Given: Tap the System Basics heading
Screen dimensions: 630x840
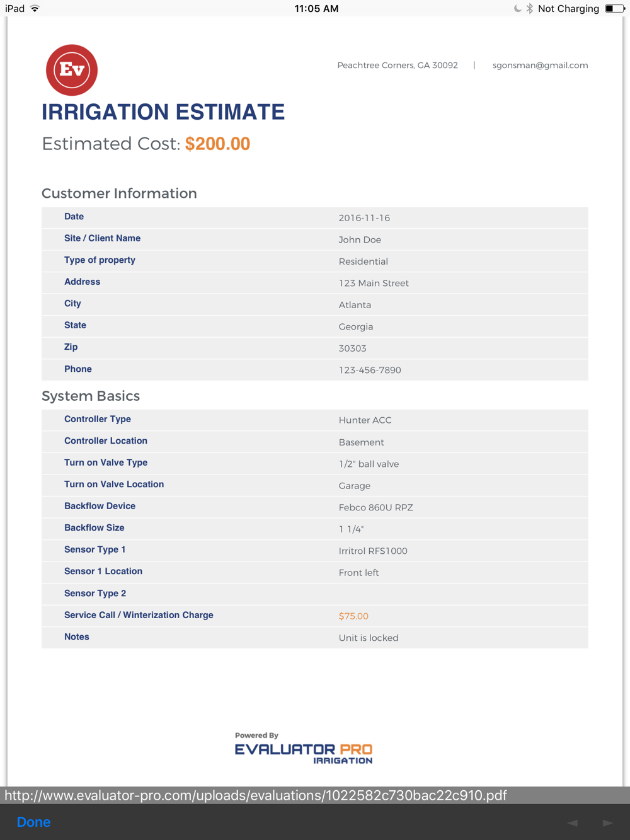Looking at the screenshot, I should pos(91,396).
